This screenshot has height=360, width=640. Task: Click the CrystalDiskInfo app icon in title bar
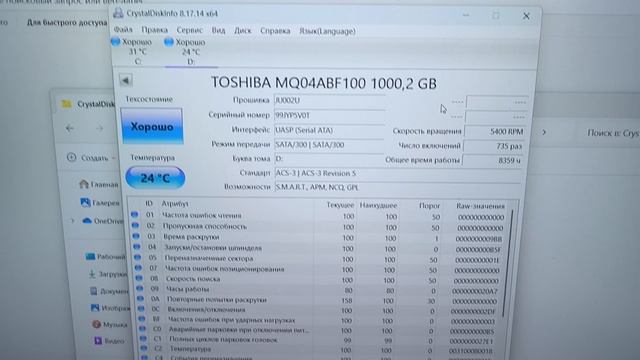pos(118,13)
